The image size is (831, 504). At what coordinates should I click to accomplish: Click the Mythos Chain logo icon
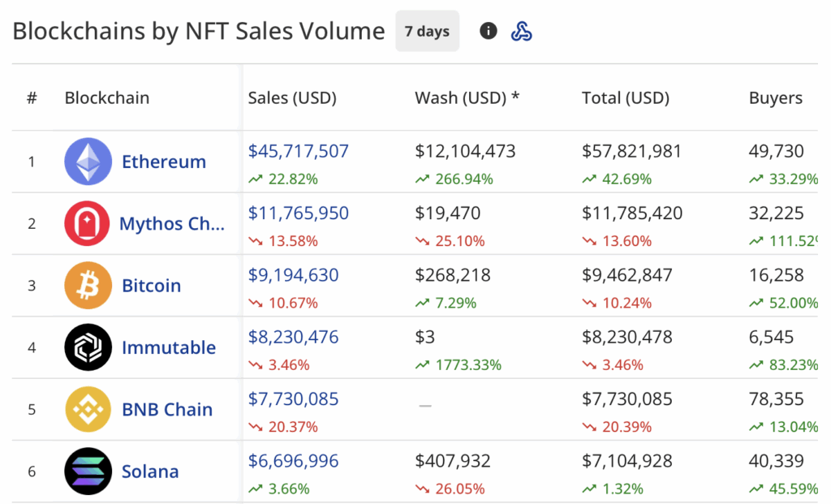coord(88,223)
